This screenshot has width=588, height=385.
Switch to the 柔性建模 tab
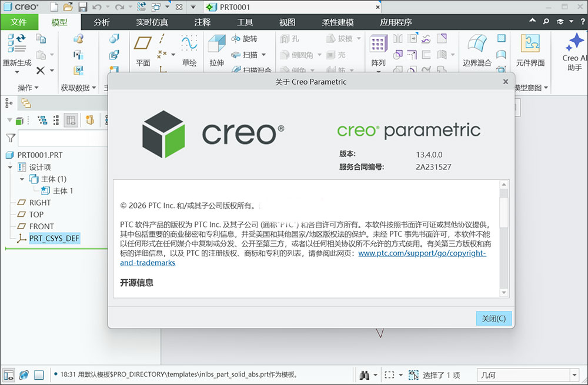coord(338,22)
